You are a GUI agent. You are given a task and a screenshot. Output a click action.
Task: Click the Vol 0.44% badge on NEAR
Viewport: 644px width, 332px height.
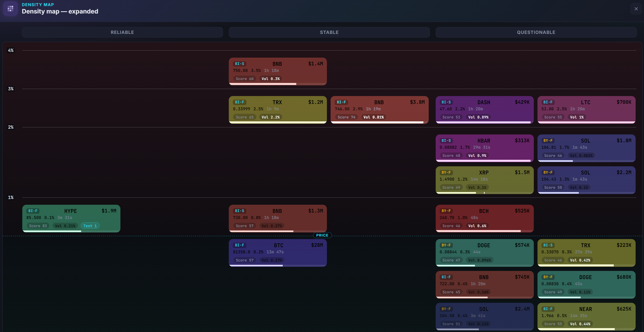click(x=580, y=324)
